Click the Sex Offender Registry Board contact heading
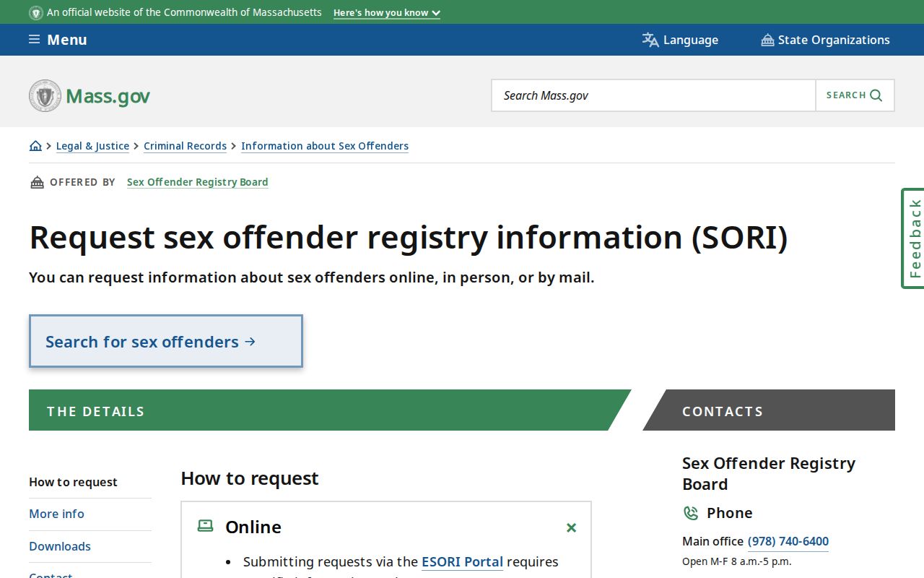This screenshot has width=924, height=578. point(769,473)
